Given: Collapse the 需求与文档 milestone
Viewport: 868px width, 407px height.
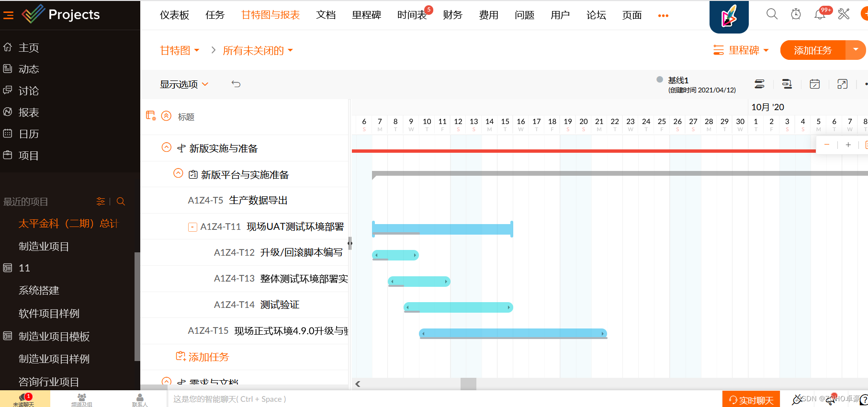Looking at the screenshot, I should pos(166,382).
